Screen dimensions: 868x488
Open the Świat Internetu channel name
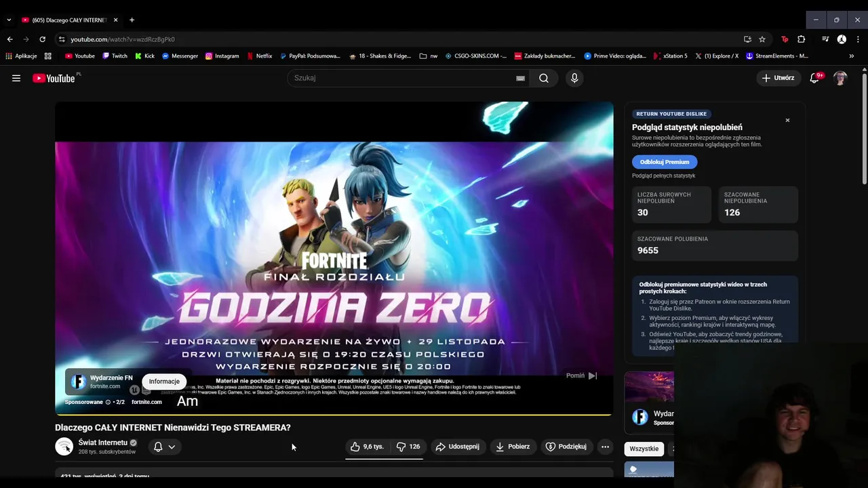click(103, 443)
